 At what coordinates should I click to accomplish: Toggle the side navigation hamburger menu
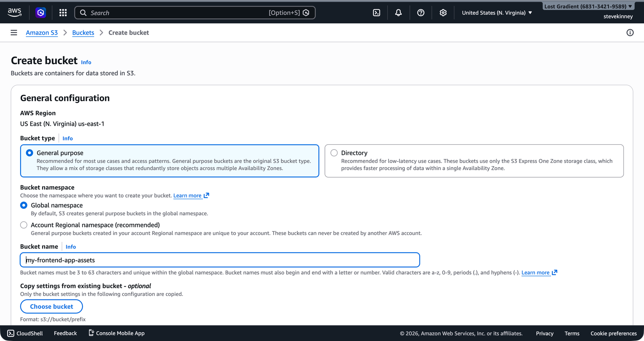14,33
